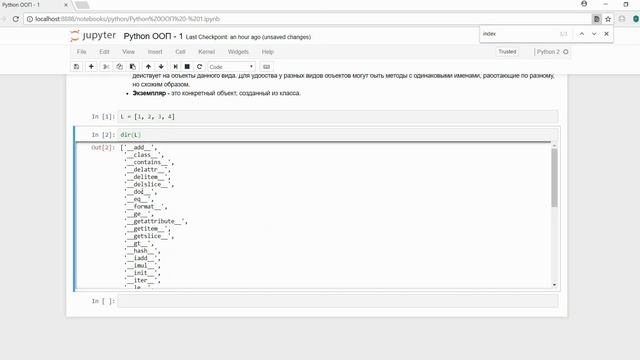Paste cells below icon
This screenshot has height=360, width=640.
point(133,67)
